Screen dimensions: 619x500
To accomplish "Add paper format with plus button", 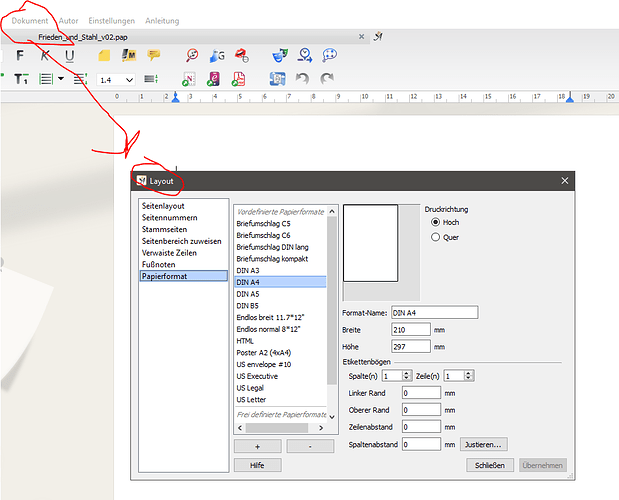I will (x=257, y=447).
